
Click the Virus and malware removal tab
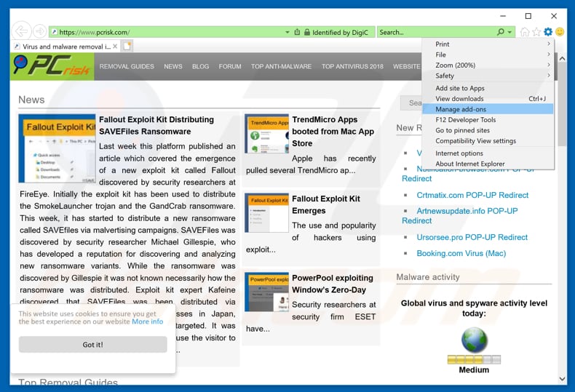click(66, 47)
